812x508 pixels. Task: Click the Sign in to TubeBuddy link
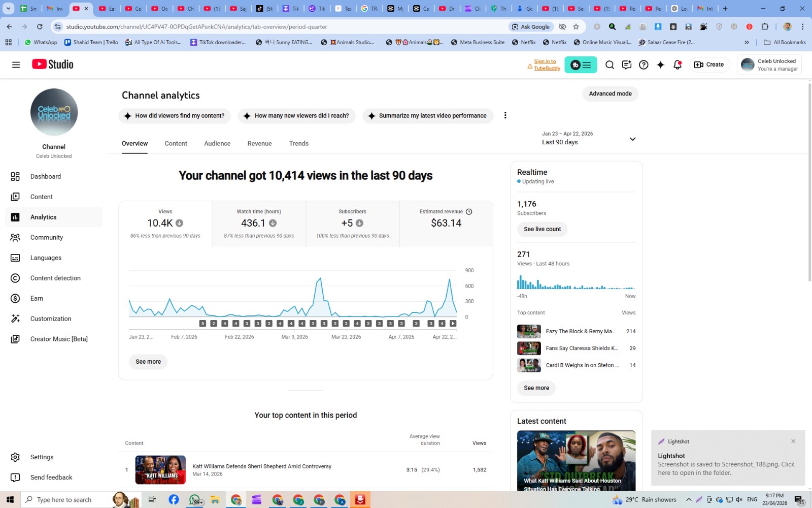point(547,65)
